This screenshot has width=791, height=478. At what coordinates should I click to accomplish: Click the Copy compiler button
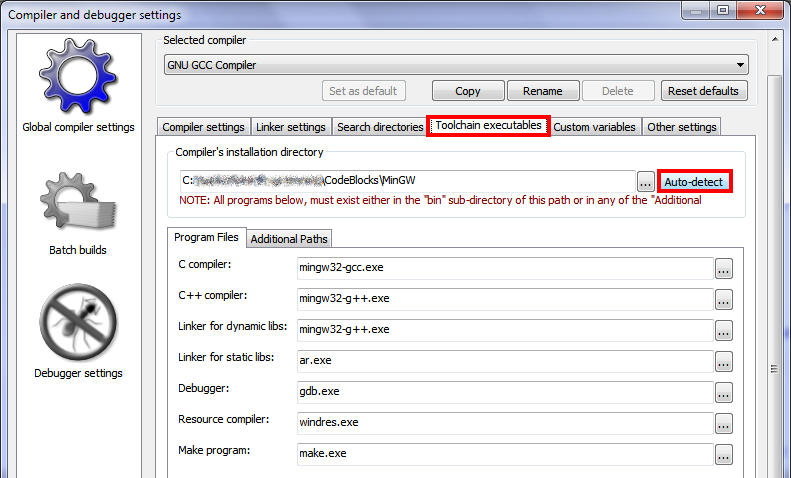click(x=467, y=91)
